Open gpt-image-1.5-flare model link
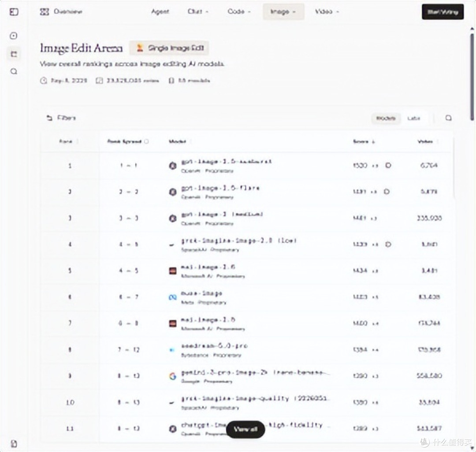Image resolution: width=476 pixels, height=452 pixels. coord(220,188)
